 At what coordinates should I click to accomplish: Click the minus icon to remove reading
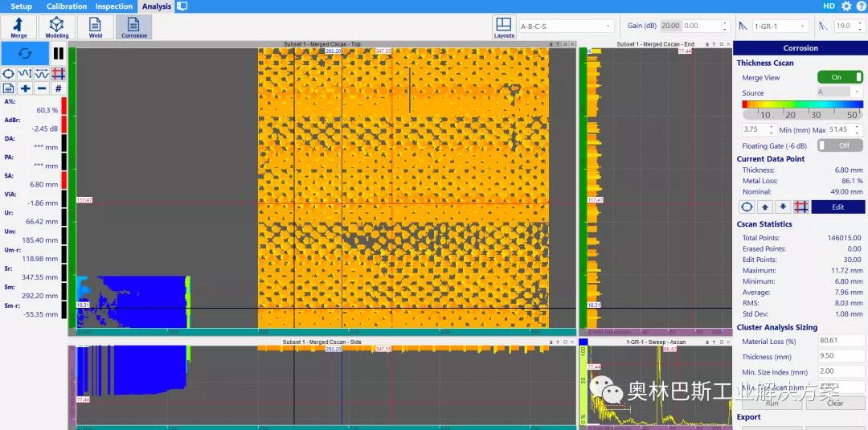coord(42,88)
